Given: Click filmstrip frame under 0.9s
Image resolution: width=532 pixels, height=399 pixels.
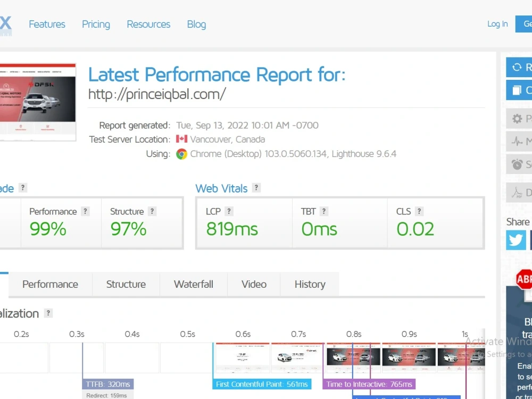Looking at the screenshot, I should [x=409, y=358].
